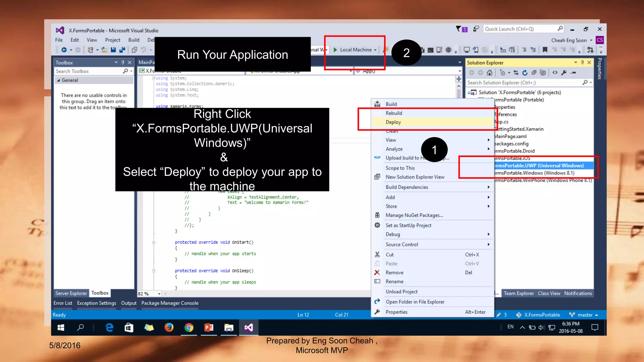Click the master branch indicator in status bar
Viewport: 644px width, 362px height.
pos(583,315)
